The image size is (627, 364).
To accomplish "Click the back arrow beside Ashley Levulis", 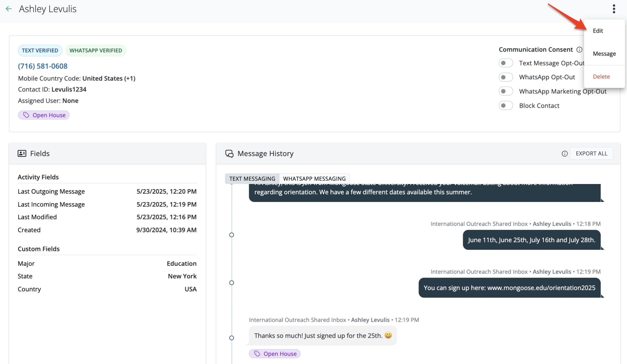I will pyautogui.click(x=9, y=9).
